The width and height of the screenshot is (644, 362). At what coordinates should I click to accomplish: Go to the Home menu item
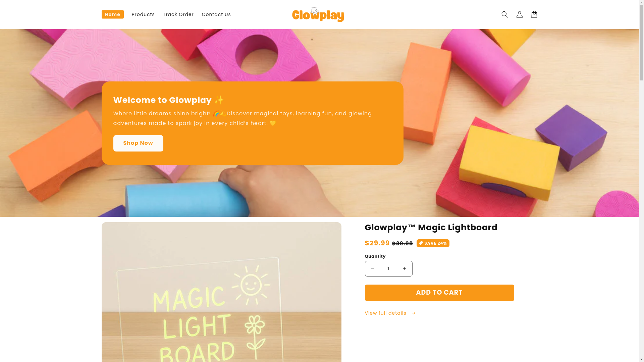[x=112, y=14]
